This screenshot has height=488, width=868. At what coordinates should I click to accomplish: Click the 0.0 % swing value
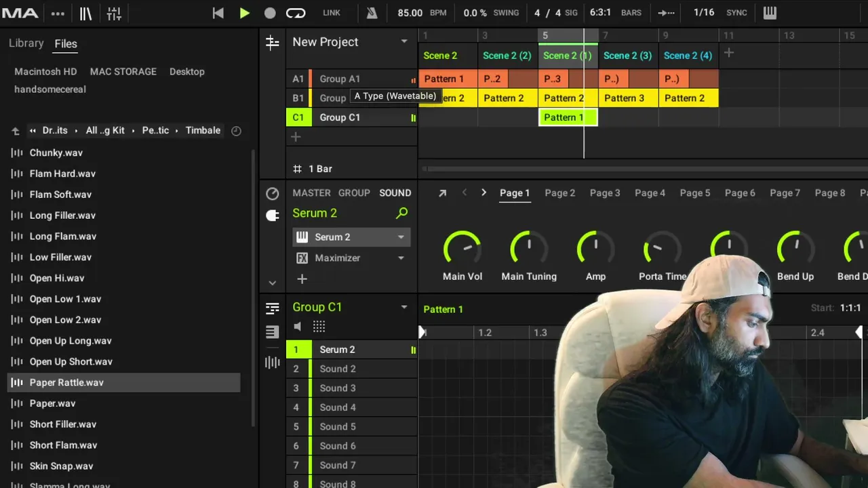(x=475, y=13)
